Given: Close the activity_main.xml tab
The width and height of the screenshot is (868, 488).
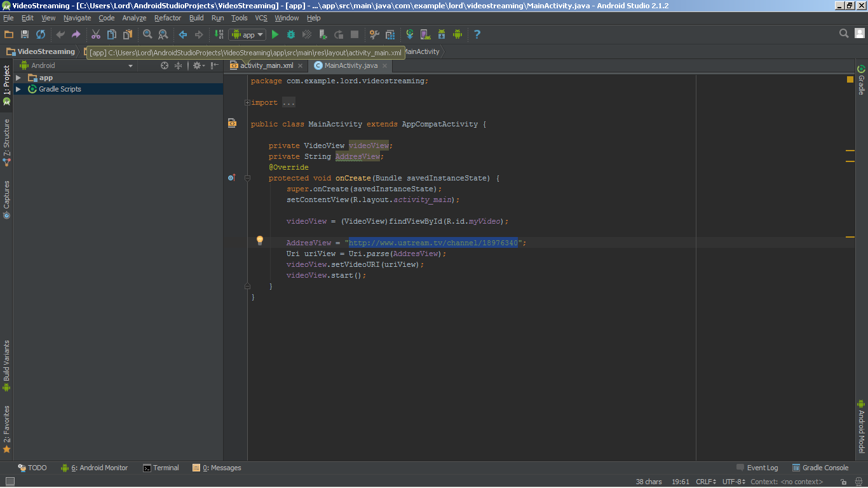Looking at the screenshot, I should click(x=301, y=65).
